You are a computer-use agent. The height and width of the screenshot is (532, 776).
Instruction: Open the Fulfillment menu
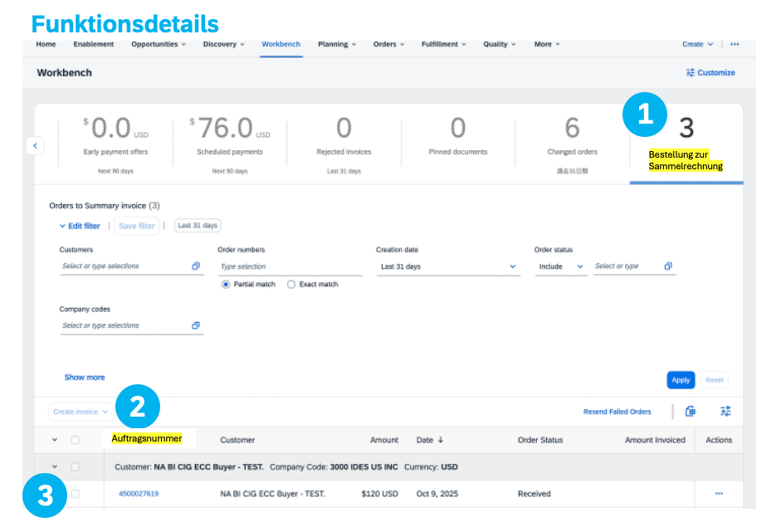[x=443, y=45]
